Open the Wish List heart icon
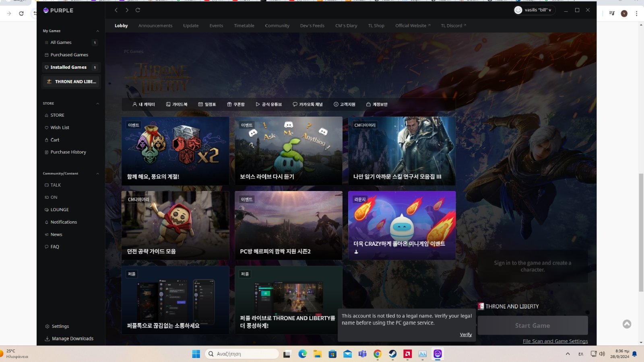The width and height of the screenshot is (644, 362). tap(47, 128)
